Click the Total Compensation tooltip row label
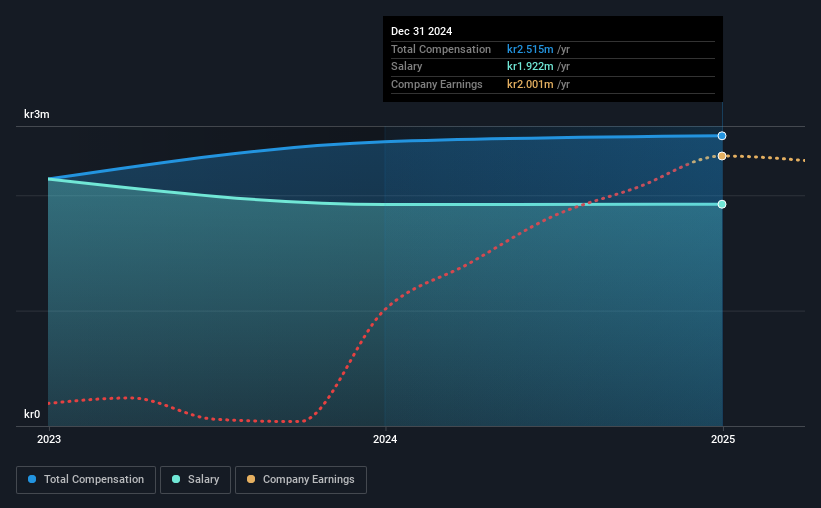The height and width of the screenshot is (508, 821). [441, 49]
